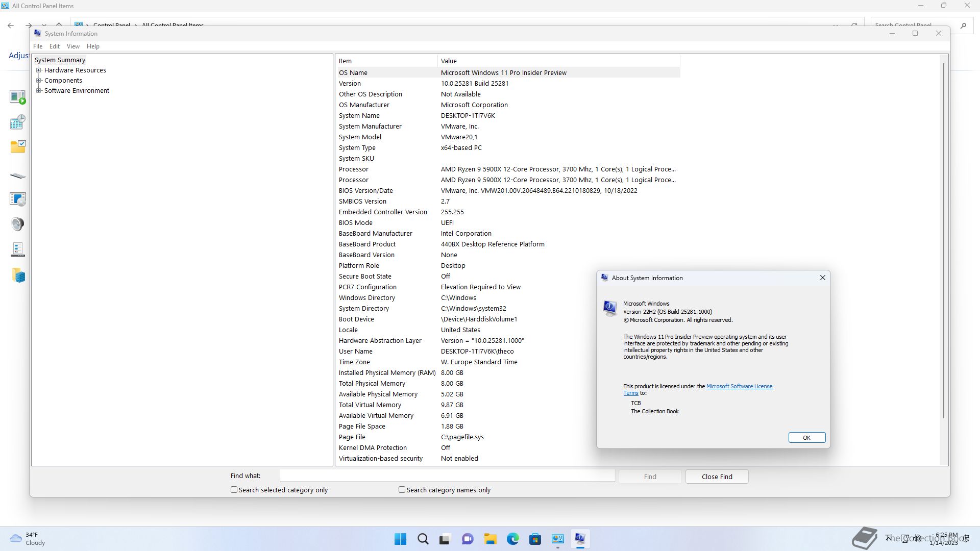Screen dimensions: 980x551
Task: Select the Virtualization-based security row
Action: pos(508,459)
